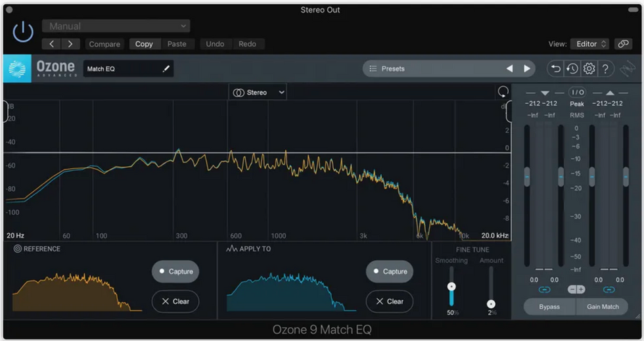Click the orange Reference spectrum thumbnail
Screen dimensions: 644x341
pos(78,292)
